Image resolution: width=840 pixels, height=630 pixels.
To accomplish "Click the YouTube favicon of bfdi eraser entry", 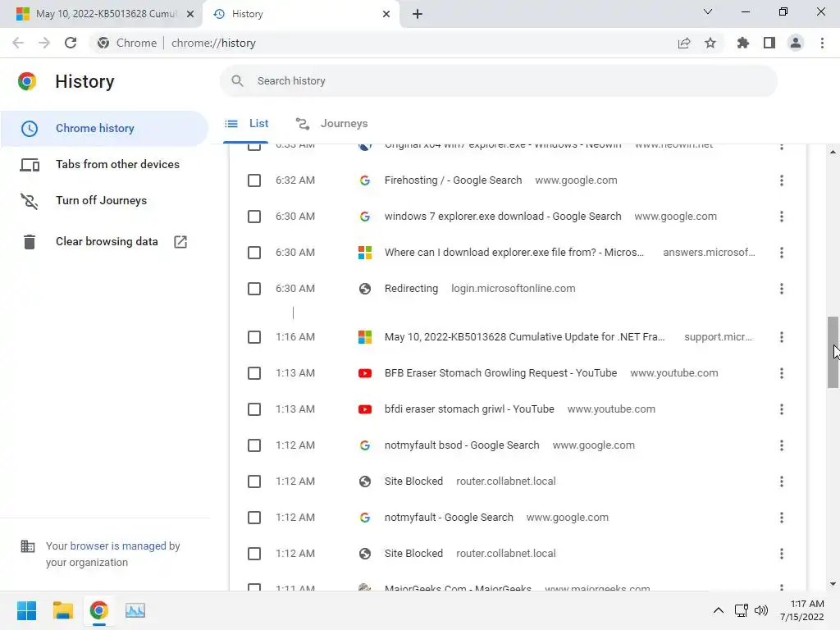I will (365, 409).
